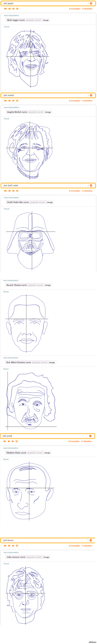Image resolution: width=97 pixels, height=644 pixels.
Task: Click the file upload icon below "plot darth vader"
Action: click(17, 191)
